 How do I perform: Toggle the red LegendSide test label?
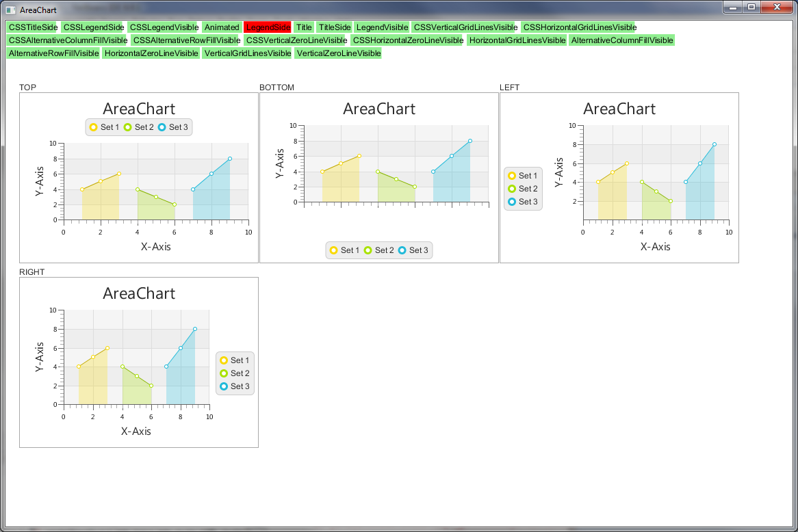pos(268,27)
